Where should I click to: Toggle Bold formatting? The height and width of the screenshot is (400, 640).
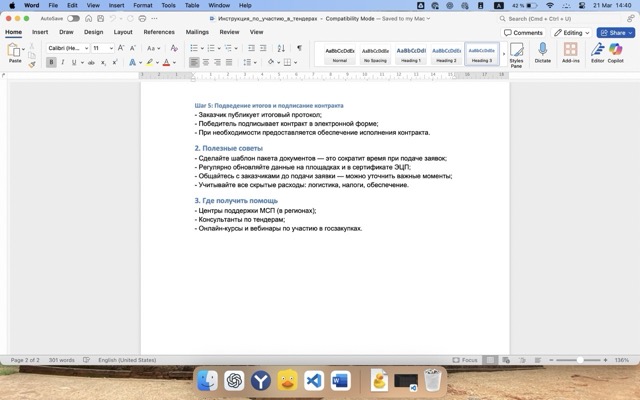tap(51, 62)
